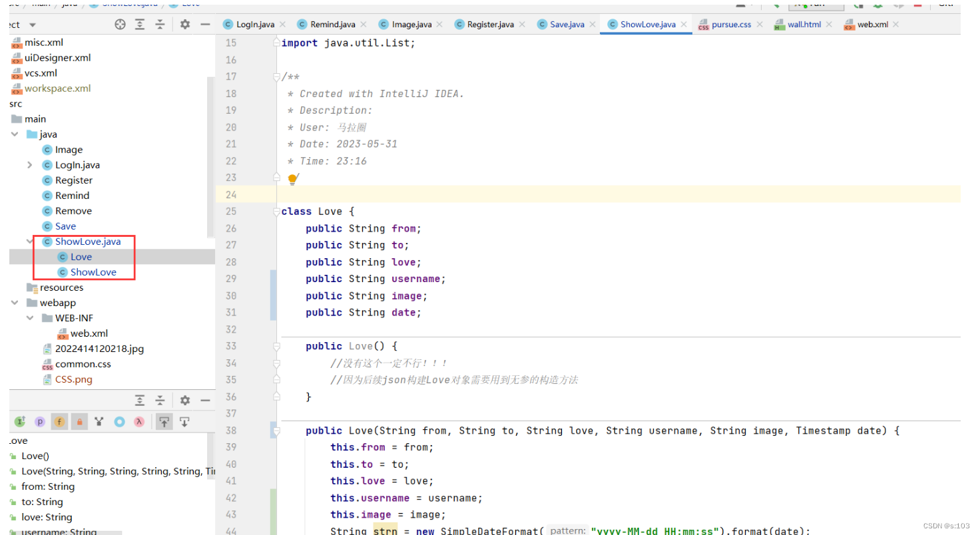Click Collapse All icon in Project panel header

coord(160,25)
